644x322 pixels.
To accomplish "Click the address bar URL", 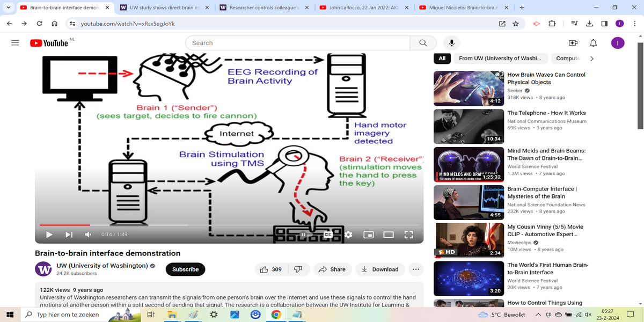I will 127,24.
